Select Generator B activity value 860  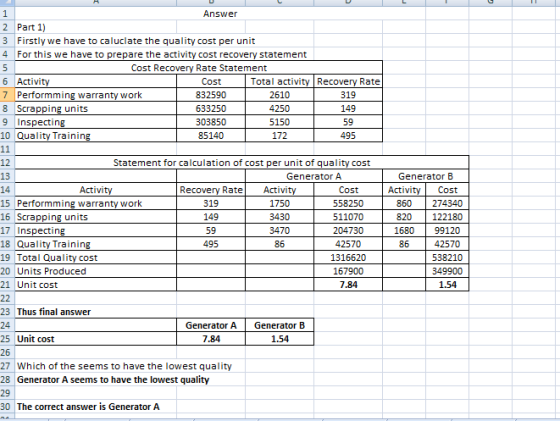[404, 204]
